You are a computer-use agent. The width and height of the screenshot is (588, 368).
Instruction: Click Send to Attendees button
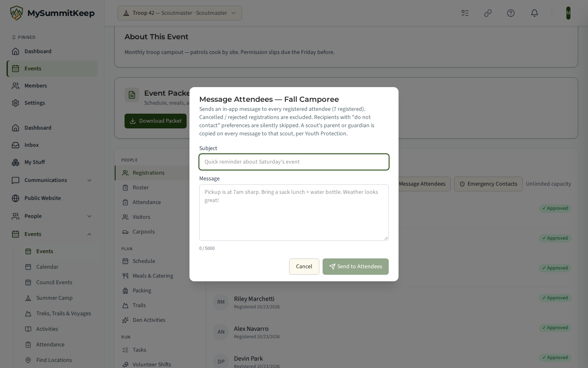(x=356, y=267)
